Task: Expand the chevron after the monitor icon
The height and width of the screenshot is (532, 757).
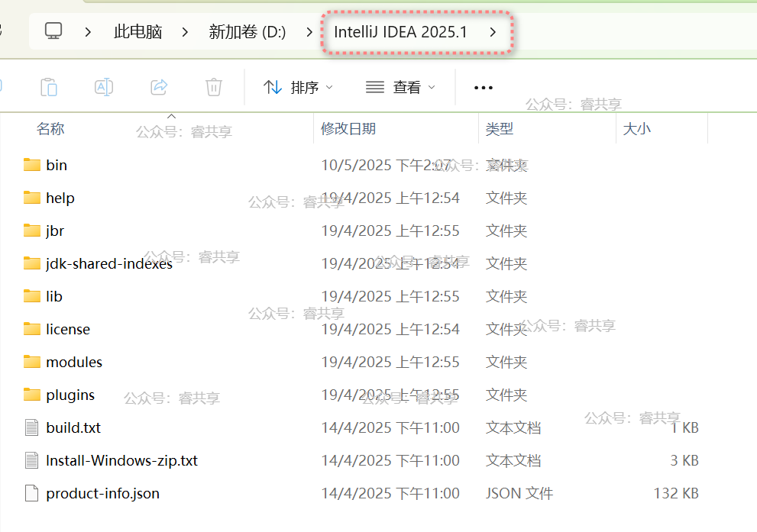Action: [x=88, y=32]
